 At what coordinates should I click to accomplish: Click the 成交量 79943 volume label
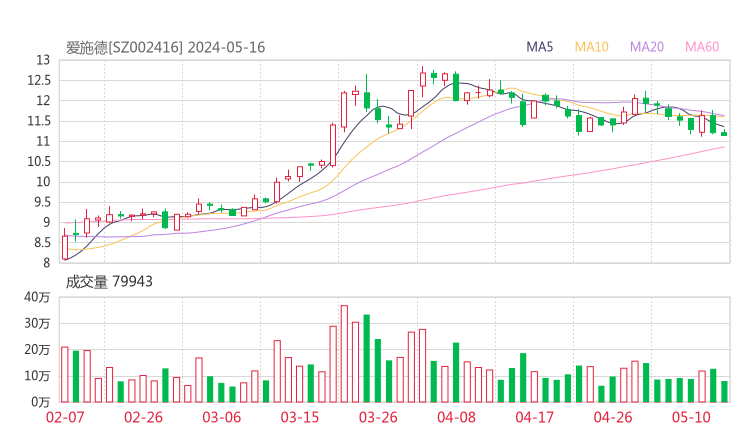pyautogui.click(x=109, y=282)
